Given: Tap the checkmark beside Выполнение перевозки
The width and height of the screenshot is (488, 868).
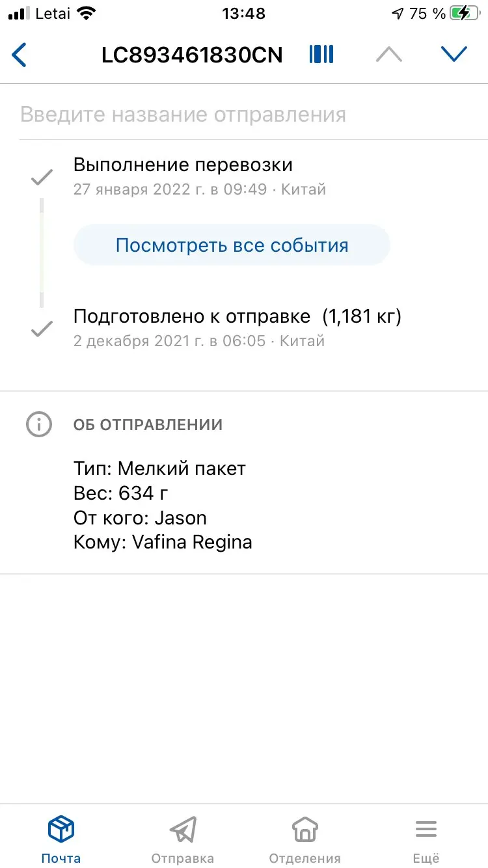Looking at the screenshot, I should 42,176.
